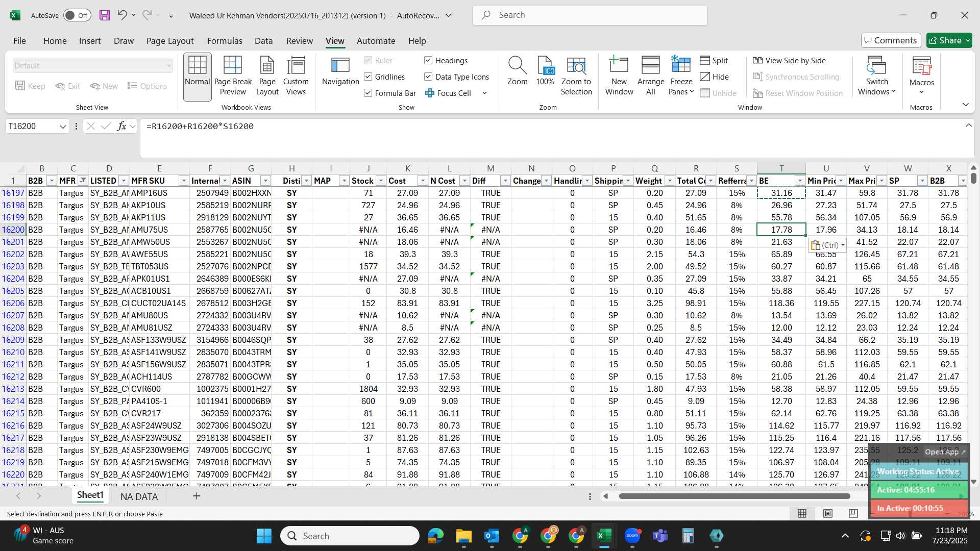
Task: Click the Comments button
Action: pyautogui.click(x=891, y=40)
